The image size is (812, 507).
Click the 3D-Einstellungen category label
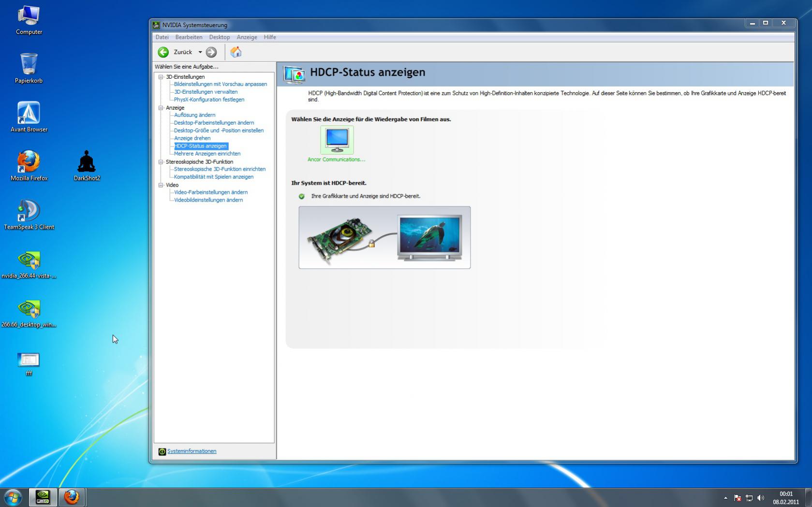(x=185, y=77)
